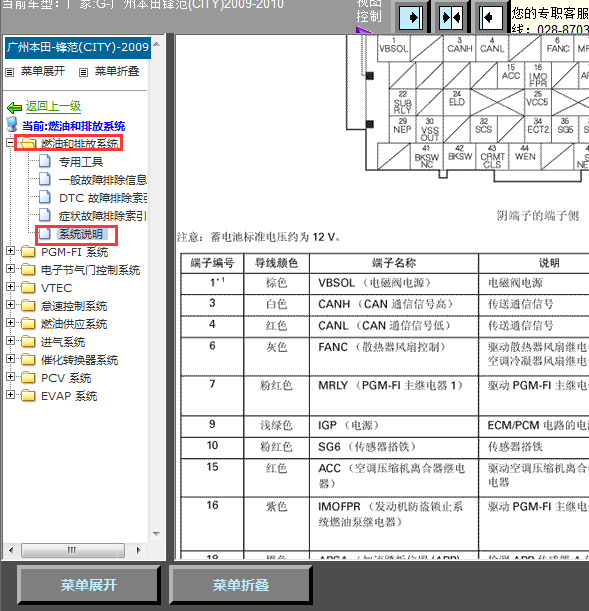The height and width of the screenshot is (611, 589).
Task: Click the converging-arrows view control button
Action: tap(451, 17)
